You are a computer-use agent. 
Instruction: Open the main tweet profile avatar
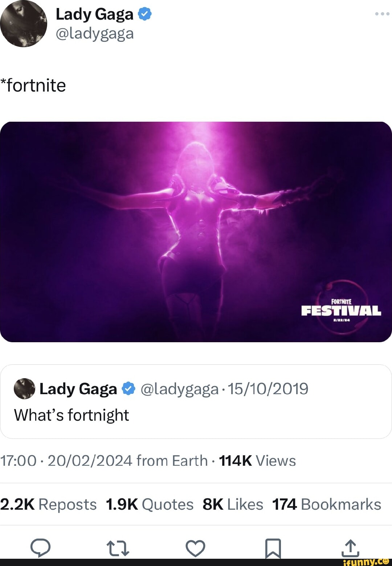click(24, 24)
